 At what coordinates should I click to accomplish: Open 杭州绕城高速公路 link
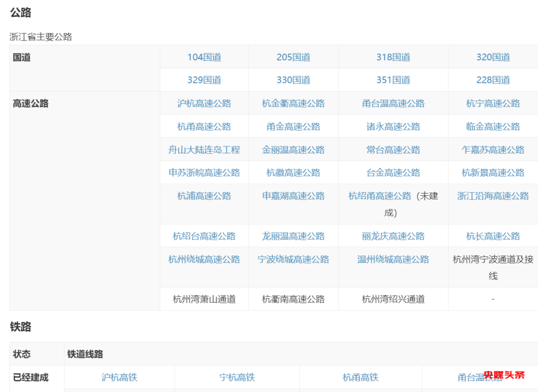(204, 259)
